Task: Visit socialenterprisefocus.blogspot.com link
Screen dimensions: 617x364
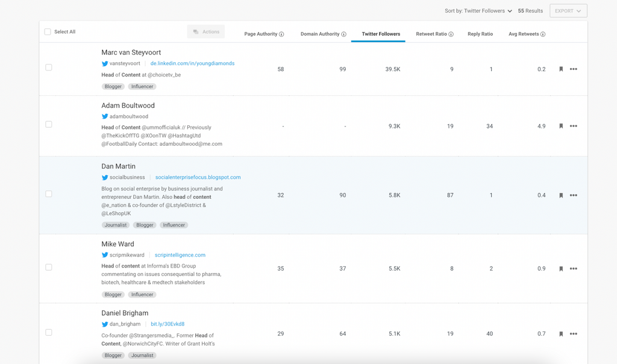Action: [198, 178]
